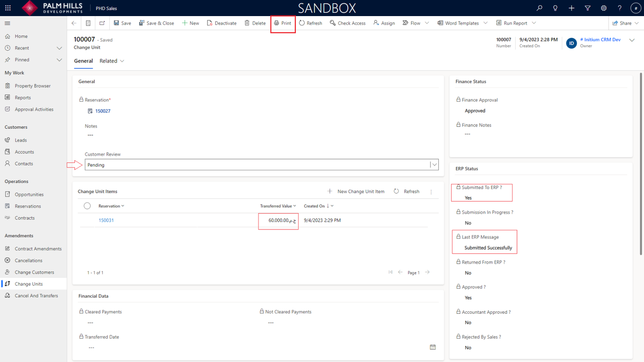This screenshot has height=362, width=644.
Task: Click Word Templates command
Action: pyautogui.click(x=458, y=23)
